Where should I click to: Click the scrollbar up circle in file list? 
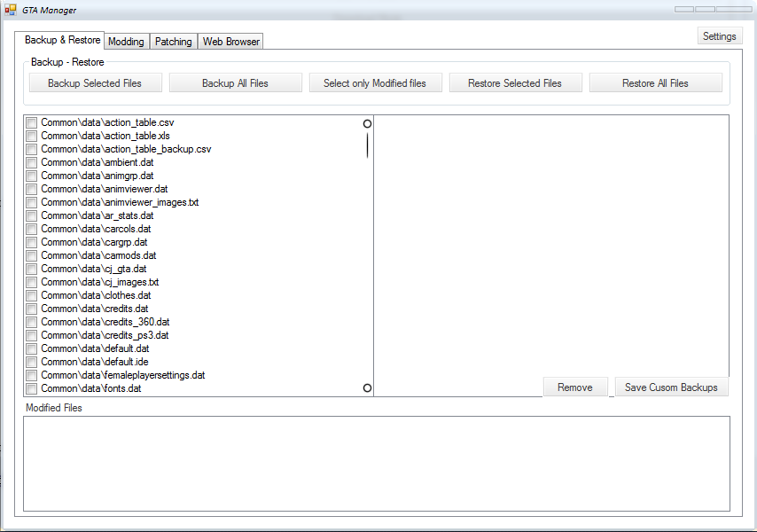[367, 124]
